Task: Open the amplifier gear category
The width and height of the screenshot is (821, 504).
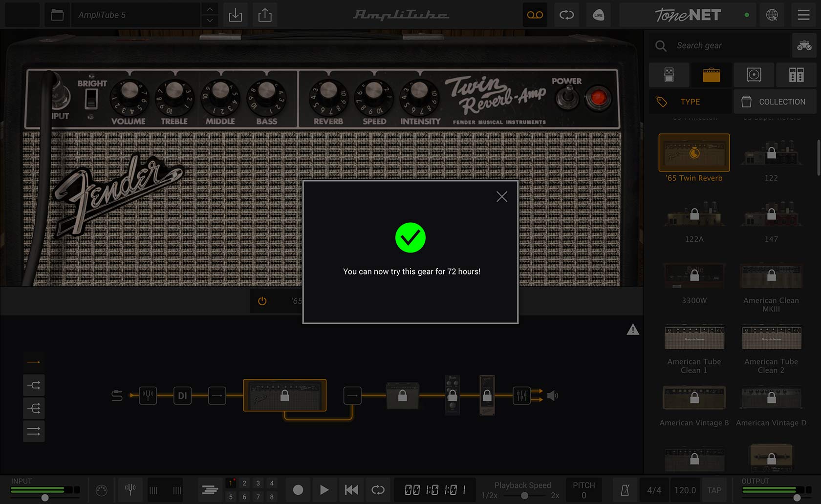Action: coord(711,75)
